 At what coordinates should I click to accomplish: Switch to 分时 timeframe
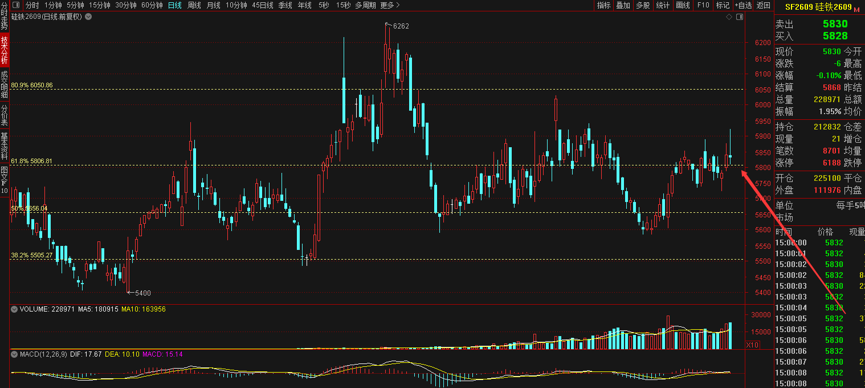33,6
